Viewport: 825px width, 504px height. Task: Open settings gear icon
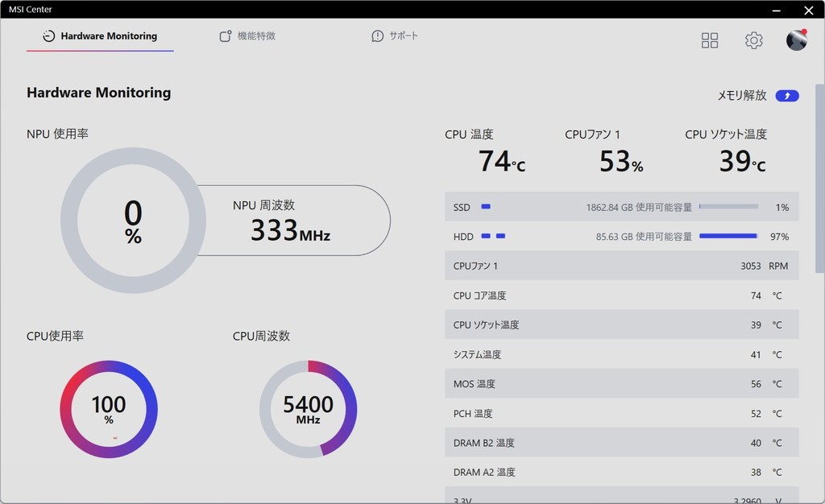coord(753,40)
